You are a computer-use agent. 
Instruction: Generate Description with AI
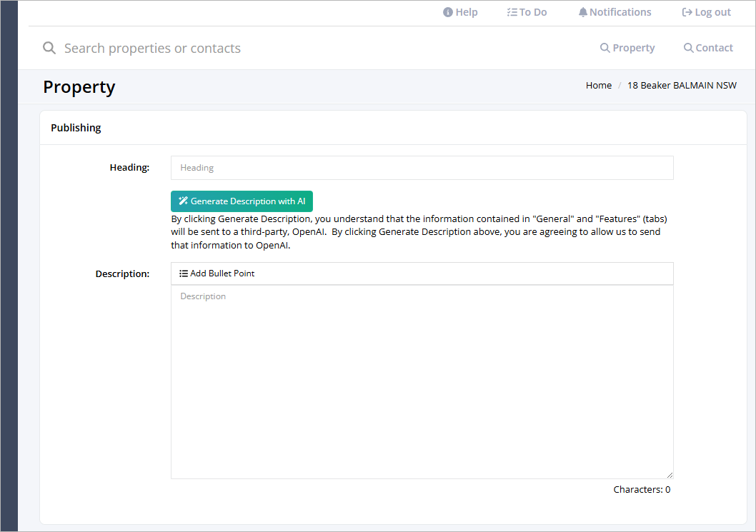point(242,201)
